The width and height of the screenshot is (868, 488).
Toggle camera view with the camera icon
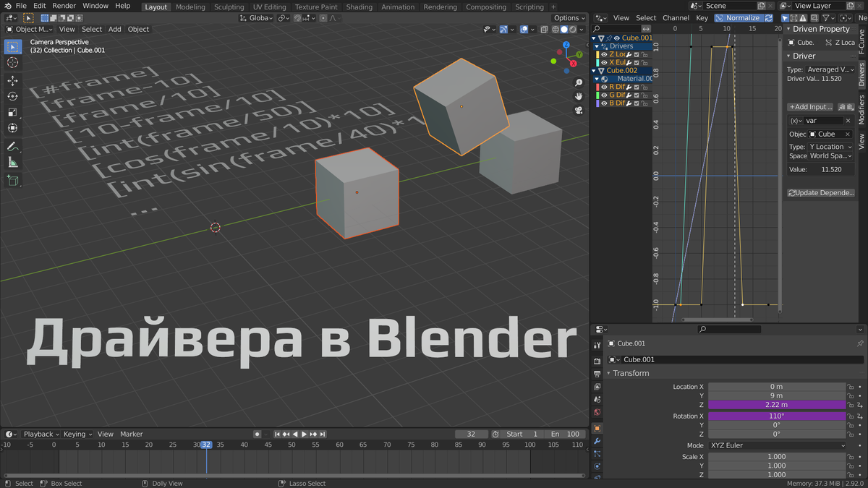(x=579, y=111)
